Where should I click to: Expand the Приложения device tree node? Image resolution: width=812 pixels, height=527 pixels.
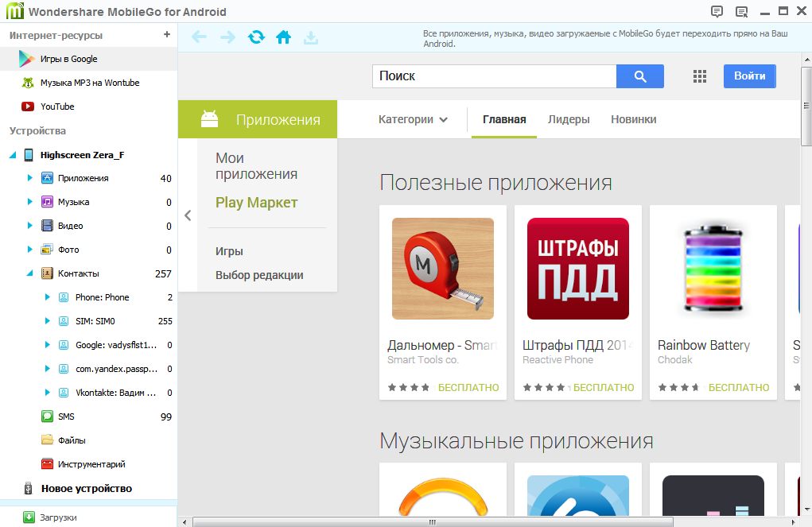click(30, 178)
